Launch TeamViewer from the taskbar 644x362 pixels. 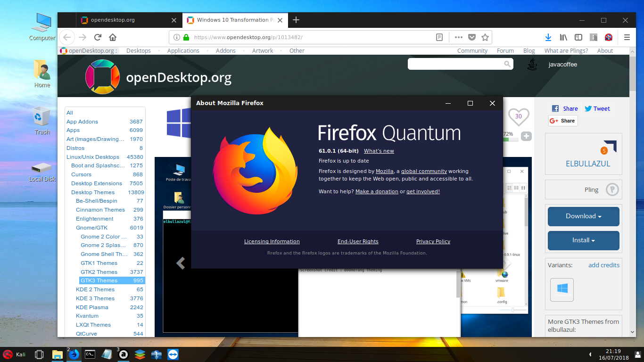pyautogui.click(x=173, y=354)
